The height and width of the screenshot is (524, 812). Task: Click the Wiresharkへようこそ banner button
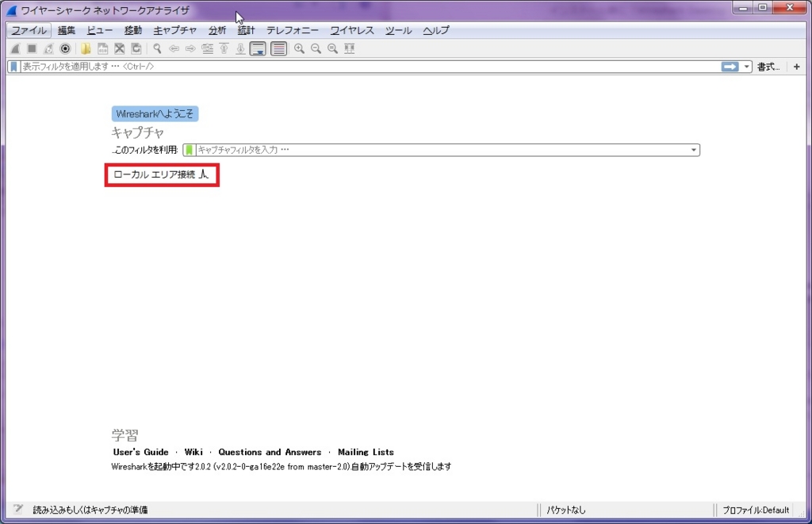tap(155, 114)
